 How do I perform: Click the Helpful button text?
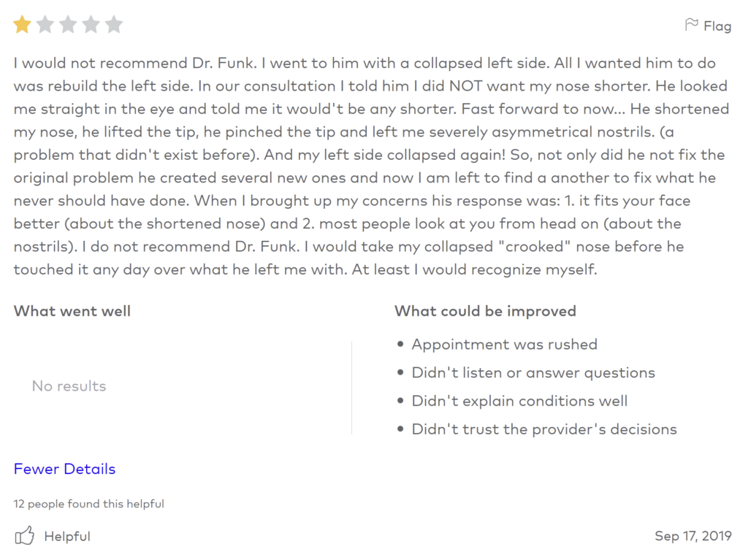(67, 536)
